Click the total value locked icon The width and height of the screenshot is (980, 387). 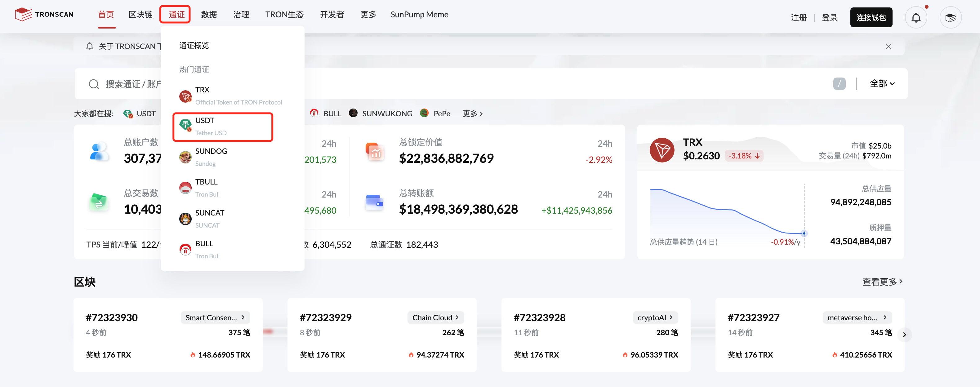pos(375,151)
